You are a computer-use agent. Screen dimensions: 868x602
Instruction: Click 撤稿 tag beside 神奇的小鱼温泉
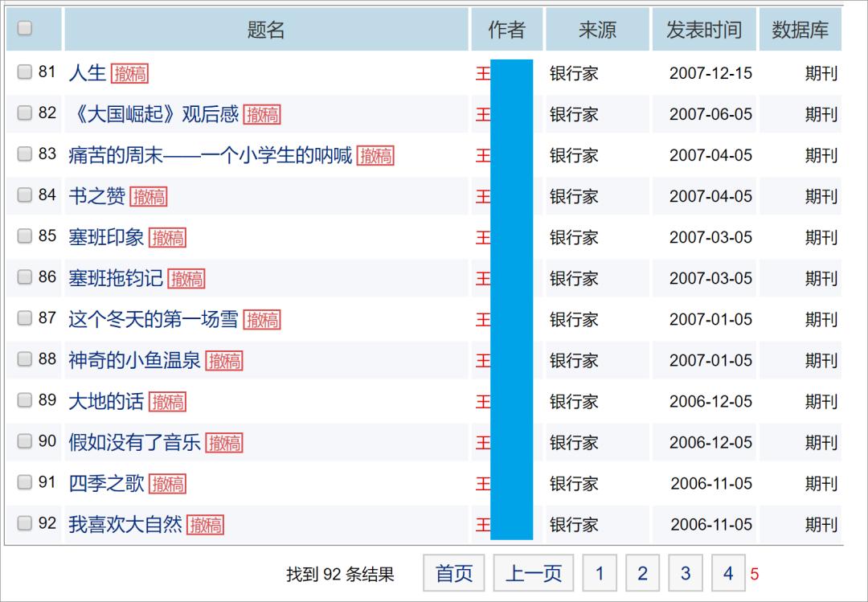click(224, 361)
